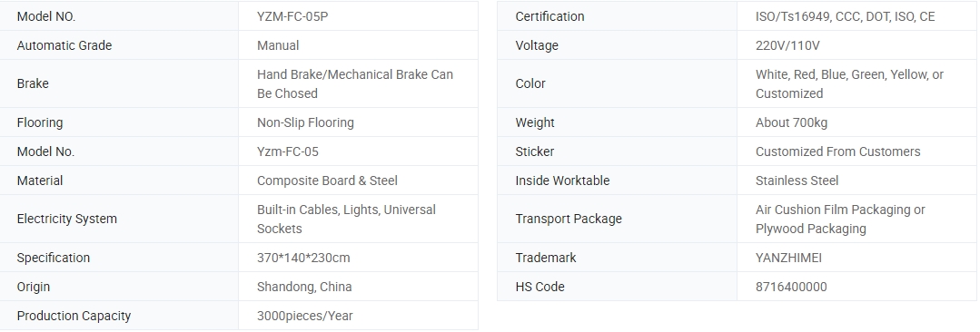
Task: Click the YZM-FC-05P model number value
Action: [292, 17]
